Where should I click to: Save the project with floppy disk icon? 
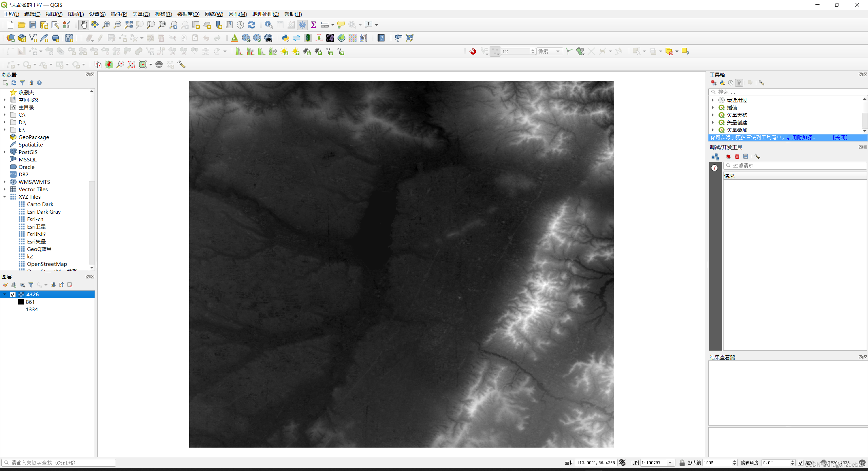[x=33, y=25]
